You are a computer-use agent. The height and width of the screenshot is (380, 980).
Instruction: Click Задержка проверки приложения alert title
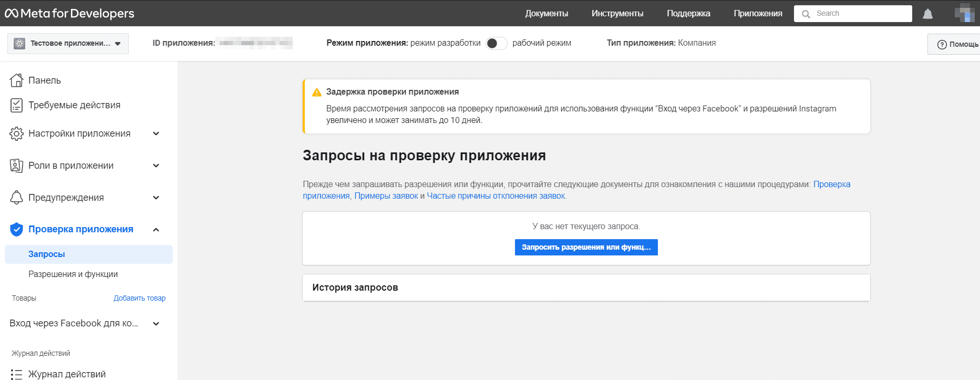(393, 92)
